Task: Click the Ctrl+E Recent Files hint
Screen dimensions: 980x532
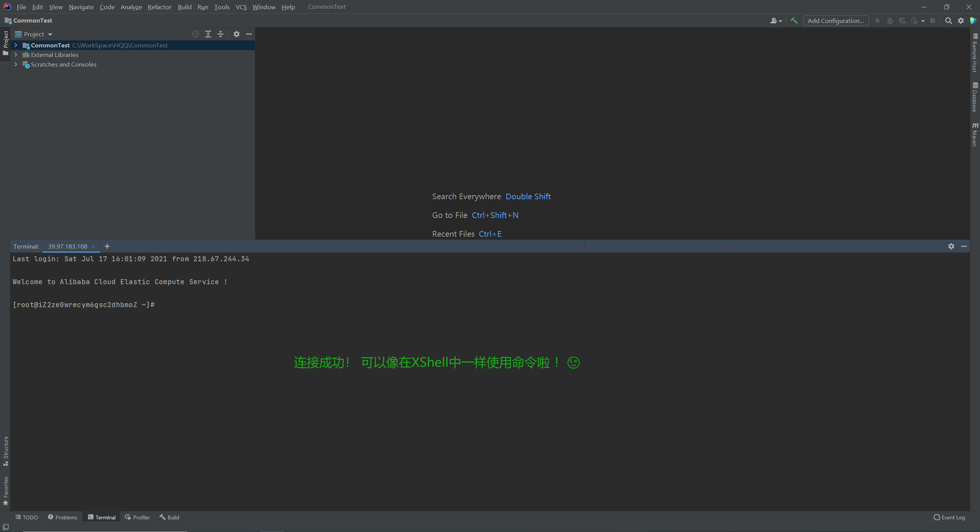Action: [x=490, y=234]
